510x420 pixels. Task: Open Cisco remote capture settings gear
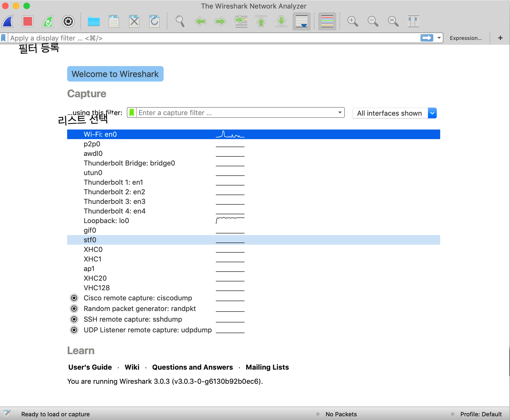[74, 298]
